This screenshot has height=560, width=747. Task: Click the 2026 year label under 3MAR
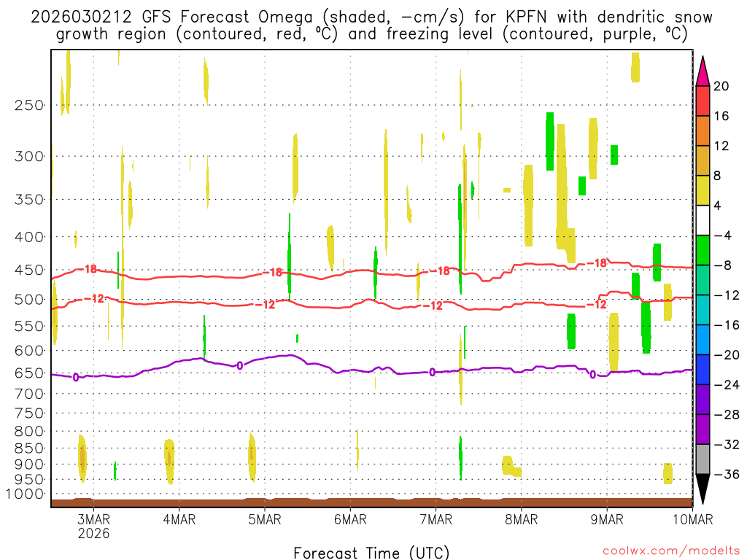pos(93,533)
